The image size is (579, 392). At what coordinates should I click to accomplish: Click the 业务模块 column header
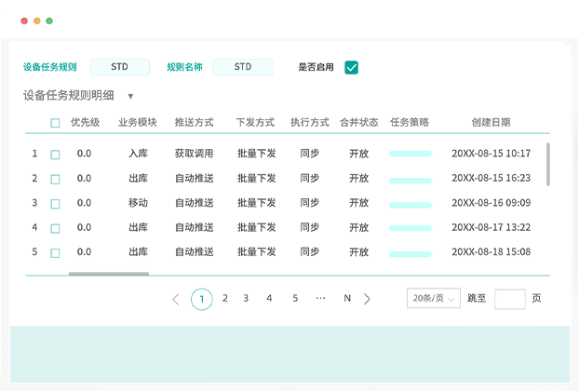[x=138, y=122]
